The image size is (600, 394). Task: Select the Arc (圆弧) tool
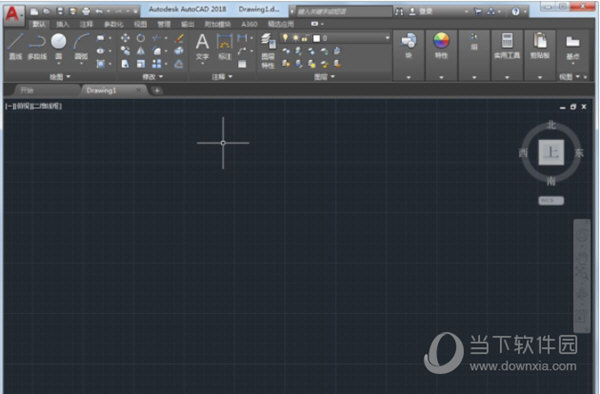click(81, 47)
